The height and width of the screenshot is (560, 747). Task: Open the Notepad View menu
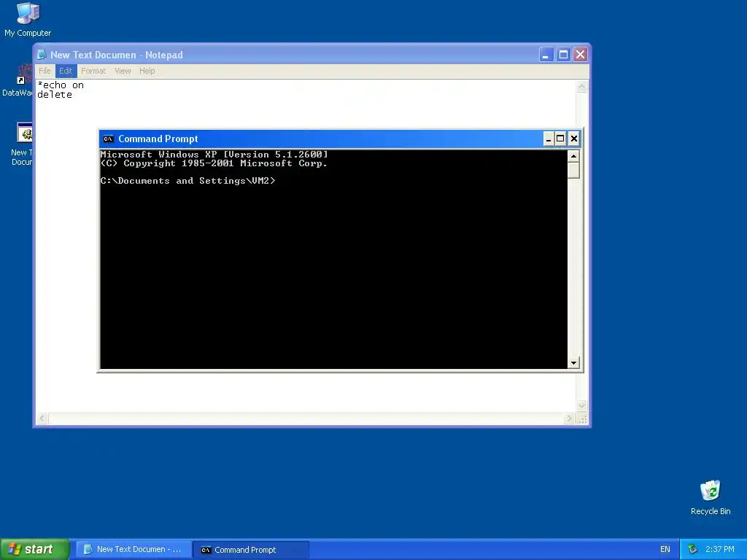tap(123, 71)
